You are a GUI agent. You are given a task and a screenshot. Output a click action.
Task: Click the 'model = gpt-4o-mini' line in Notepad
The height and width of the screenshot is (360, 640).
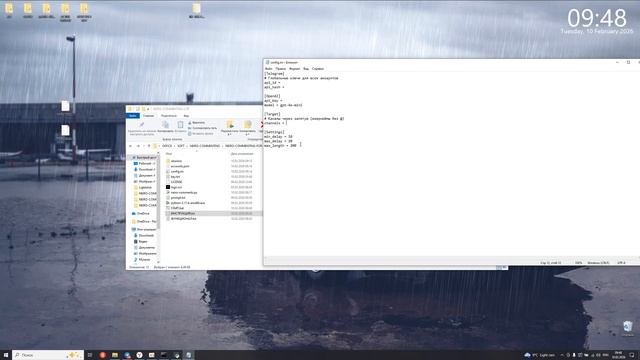(x=283, y=105)
